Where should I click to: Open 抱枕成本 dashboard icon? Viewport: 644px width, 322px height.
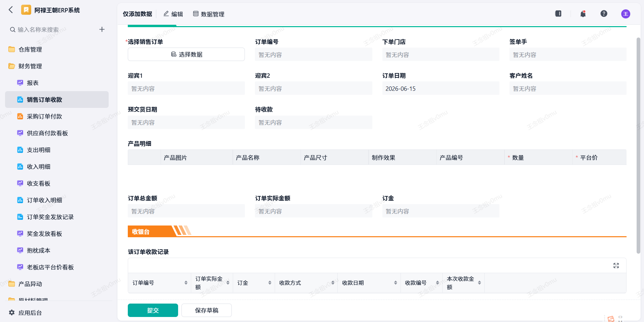point(20,250)
